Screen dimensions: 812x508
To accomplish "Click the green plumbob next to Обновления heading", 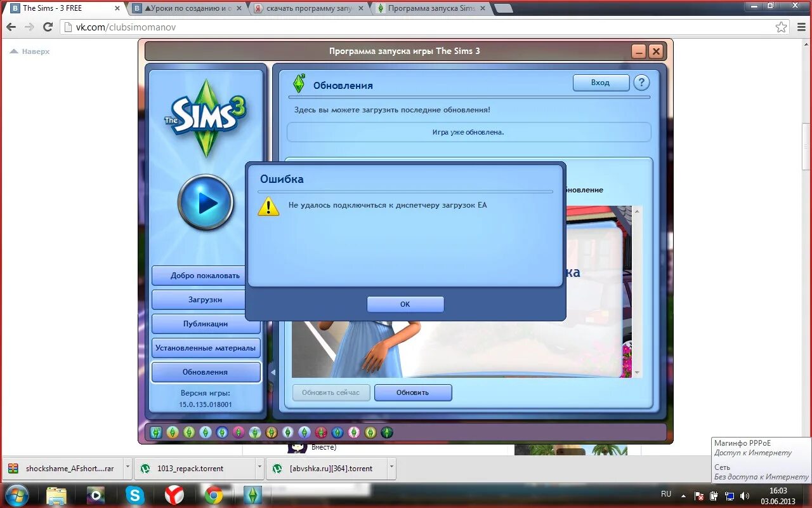I will [299, 83].
